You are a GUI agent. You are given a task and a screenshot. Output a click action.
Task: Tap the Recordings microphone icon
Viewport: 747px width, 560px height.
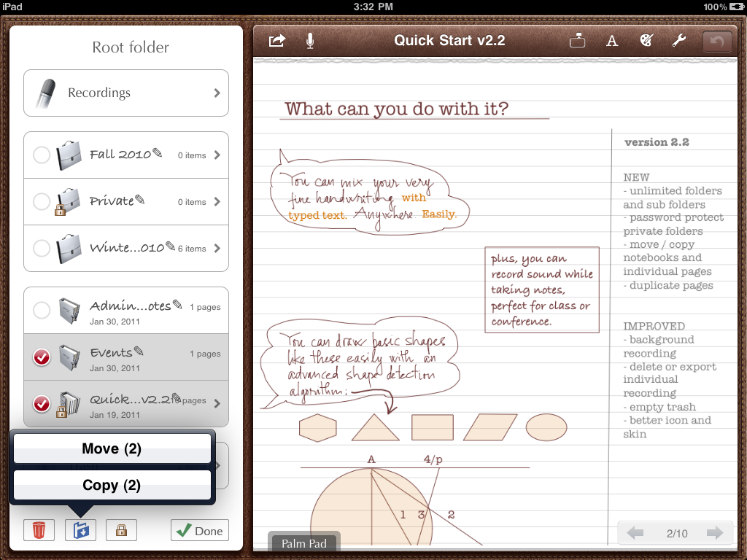(46, 93)
